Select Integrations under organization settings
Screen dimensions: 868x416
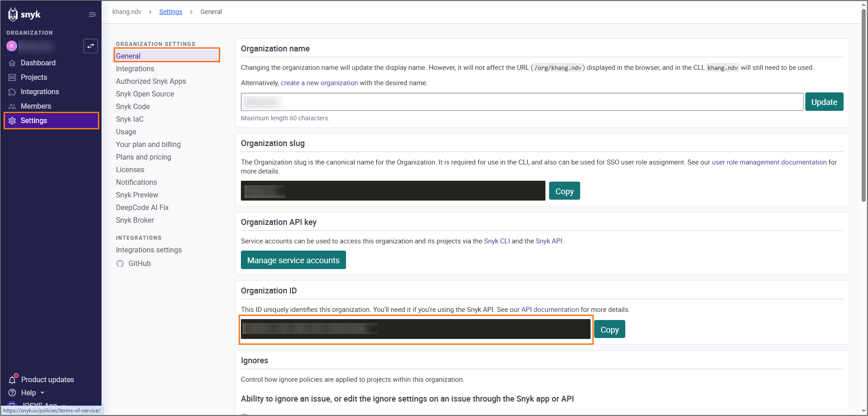coord(135,69)
